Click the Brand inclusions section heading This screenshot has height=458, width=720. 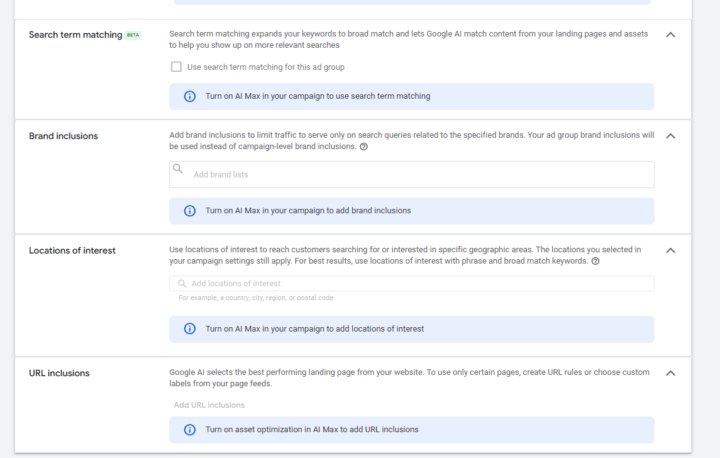[x=63, y=135]
